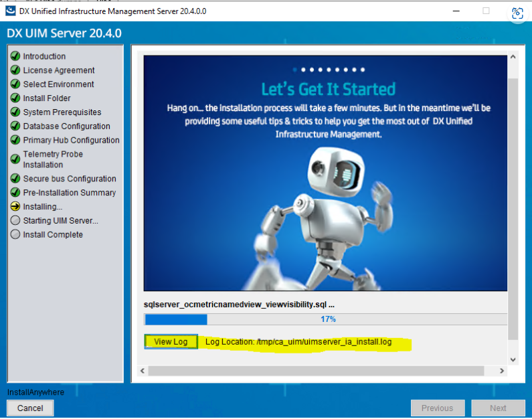Click the Introduction step label
Screen dimensions: 532x419
pyautogui.click(x=44, y=56)
